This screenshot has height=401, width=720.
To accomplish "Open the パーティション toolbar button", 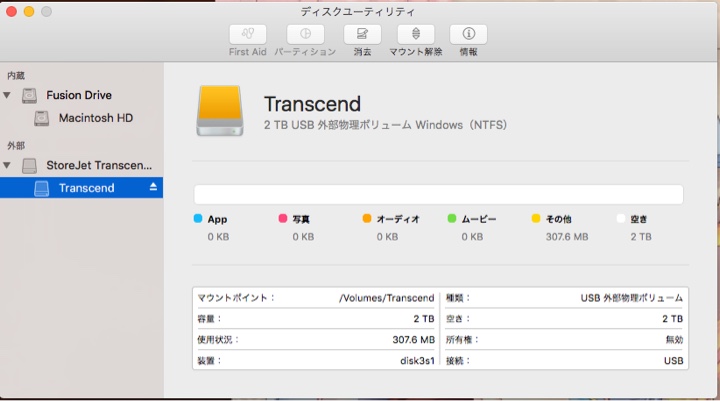I will (305, 34).
